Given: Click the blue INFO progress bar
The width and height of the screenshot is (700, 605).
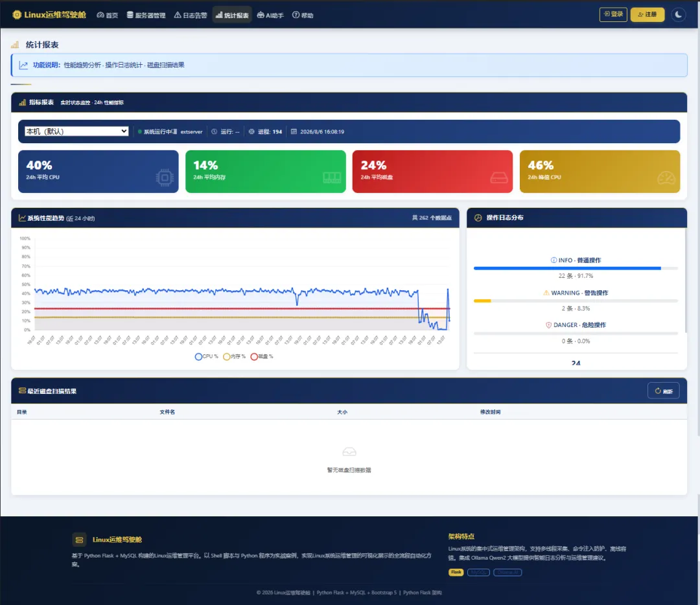Looking at the screenshot, I should 567,269.
